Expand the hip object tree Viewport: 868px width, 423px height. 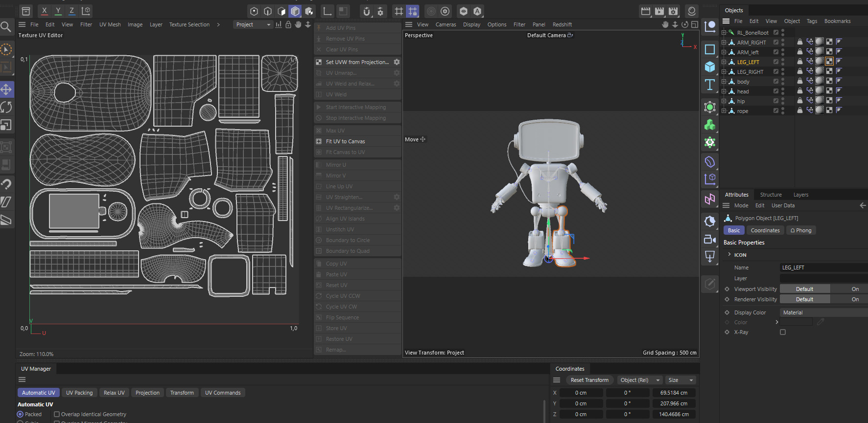coord(724,101)
